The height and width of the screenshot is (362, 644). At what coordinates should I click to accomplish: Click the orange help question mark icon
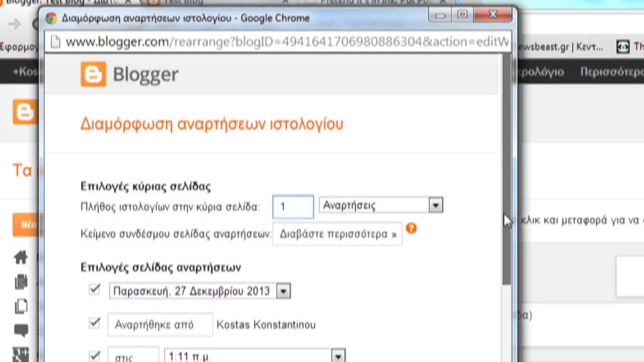point(411,229)
